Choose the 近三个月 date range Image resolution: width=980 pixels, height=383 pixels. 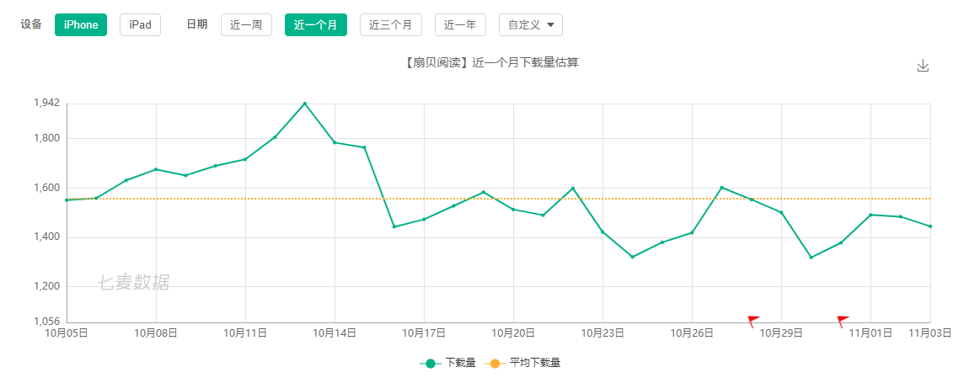coord(390,25)
